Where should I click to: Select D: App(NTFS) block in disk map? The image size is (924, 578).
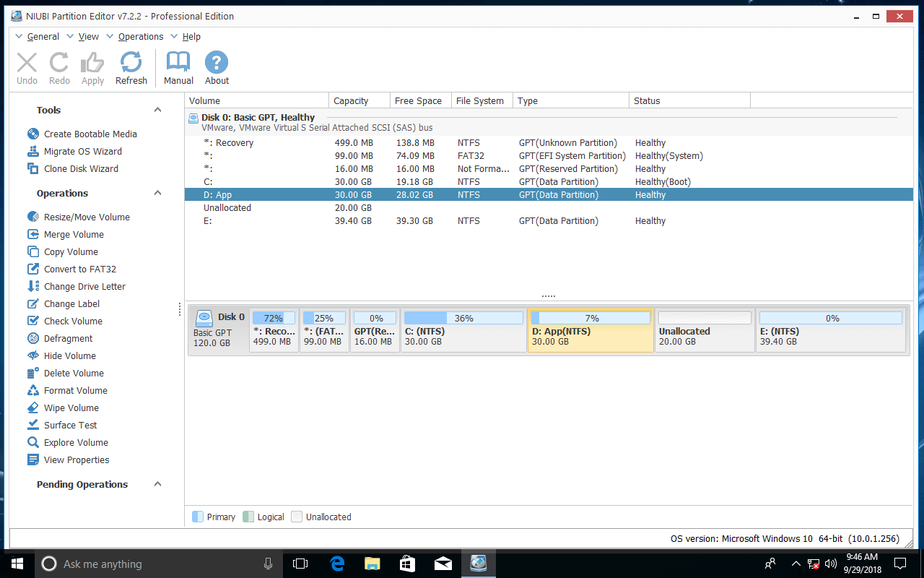coord(590,330)
